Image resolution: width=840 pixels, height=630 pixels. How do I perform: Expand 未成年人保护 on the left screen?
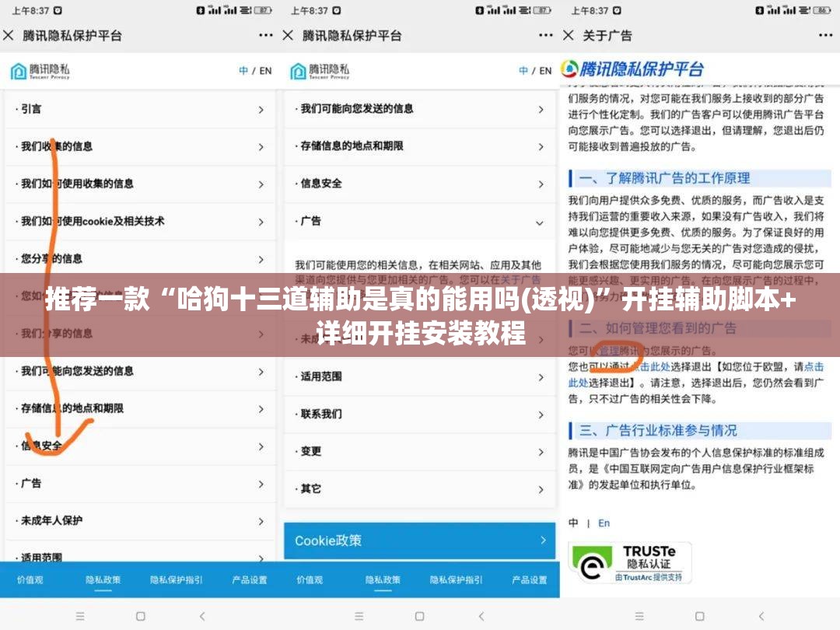[x=139, y=520]
